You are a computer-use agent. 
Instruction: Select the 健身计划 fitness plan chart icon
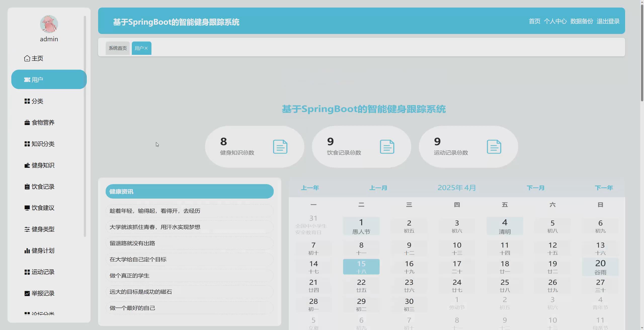tap(27, 250)
